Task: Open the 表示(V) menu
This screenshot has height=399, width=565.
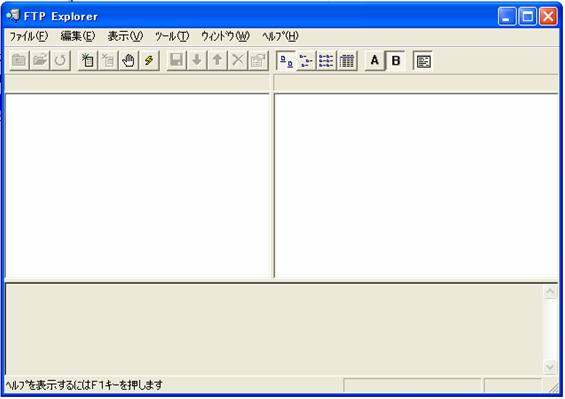Action: click(x=125, y=36)
